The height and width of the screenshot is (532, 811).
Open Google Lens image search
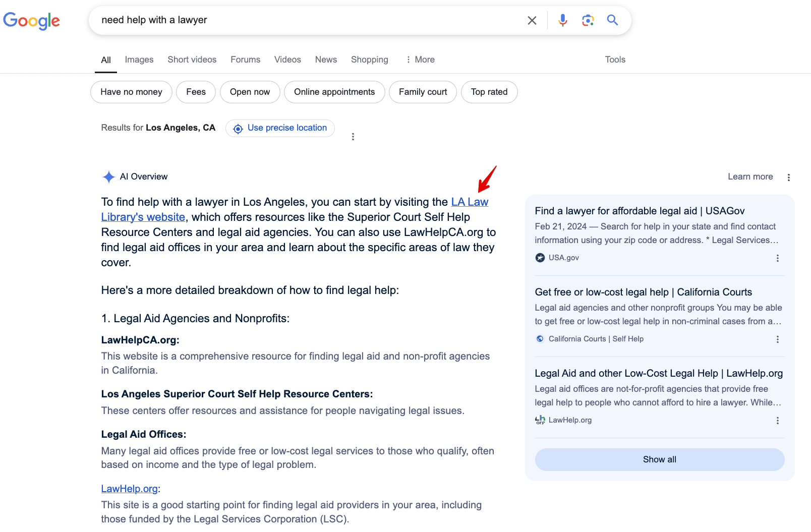pyautogui.click(x=588, y=20)
